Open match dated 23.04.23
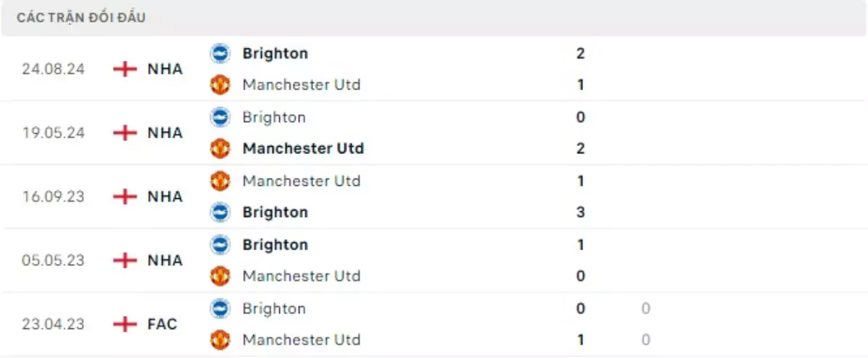868x358 pixels. tap(53, 324)
